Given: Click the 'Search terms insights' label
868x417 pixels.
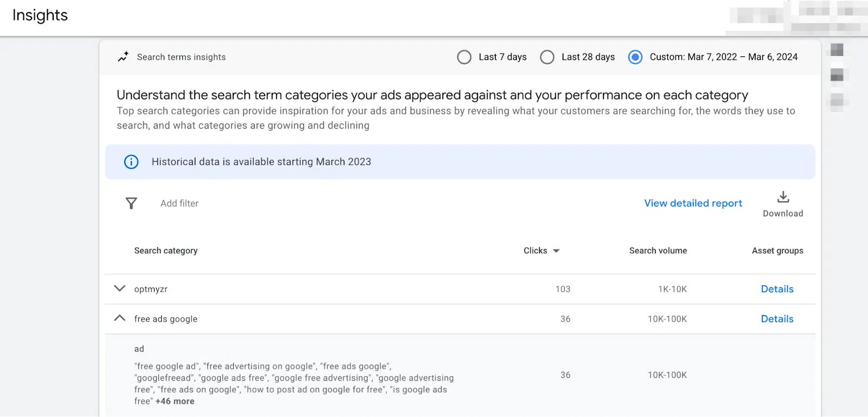Looking at the screenshot, I should tap(181, 57).
